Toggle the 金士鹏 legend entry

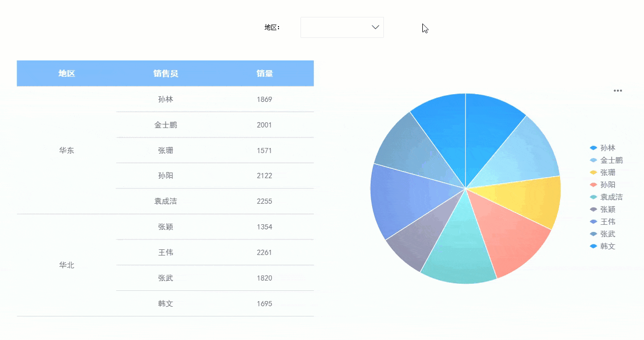[x=606, y=160]
